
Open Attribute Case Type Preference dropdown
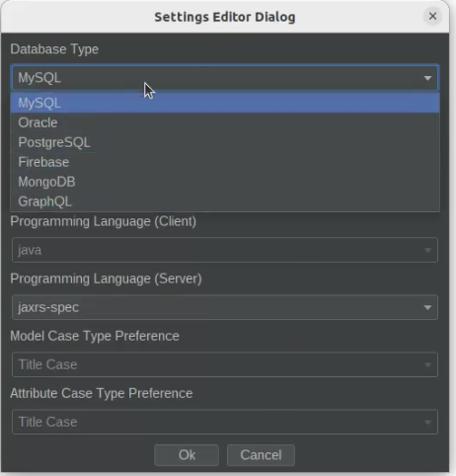[x=225, y=422]
